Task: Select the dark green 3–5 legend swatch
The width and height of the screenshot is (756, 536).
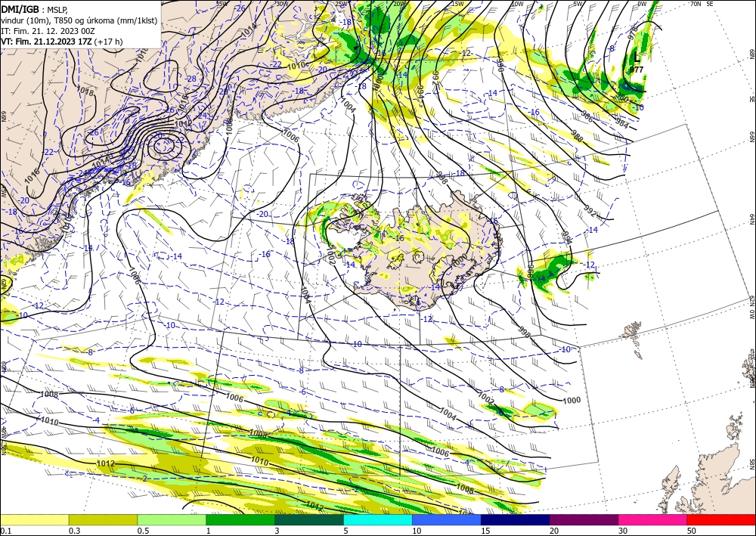Action: (x=309, y=520)
